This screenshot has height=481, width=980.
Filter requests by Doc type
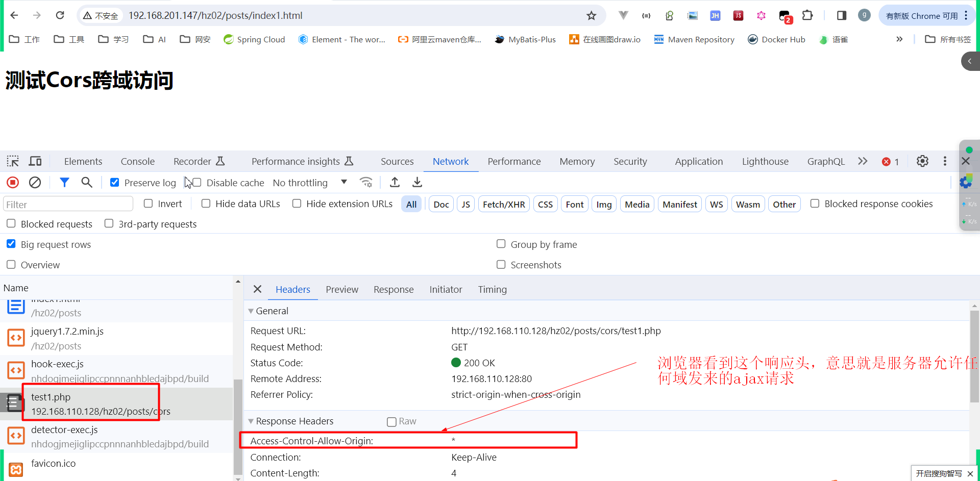(441, 204)
